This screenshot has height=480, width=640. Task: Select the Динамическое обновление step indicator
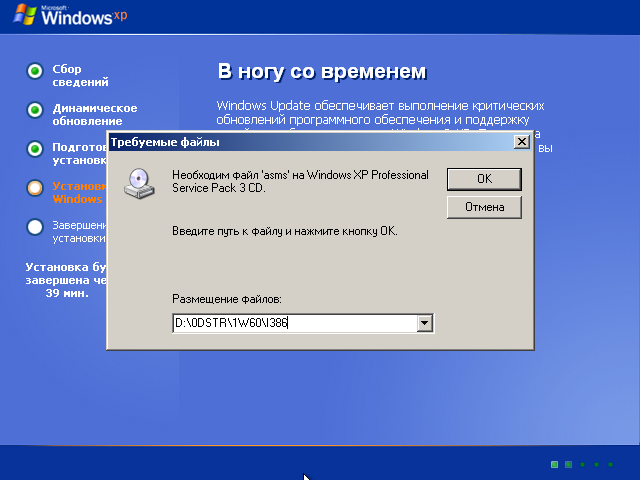(x=35, y=110)
